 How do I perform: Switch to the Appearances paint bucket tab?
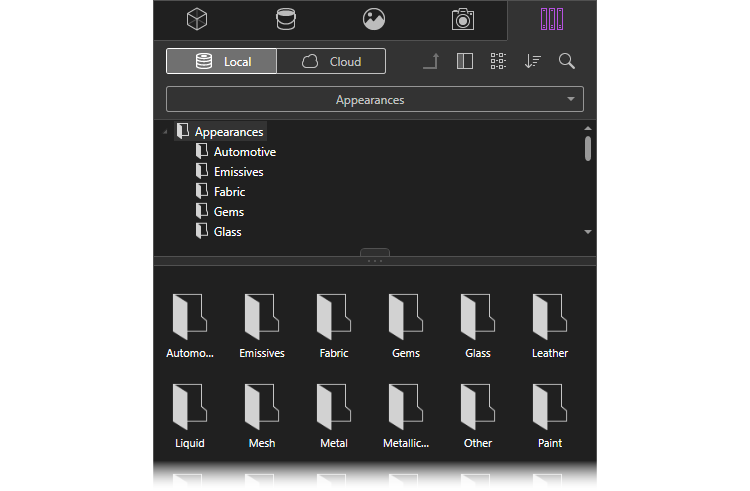click(287, 19)
